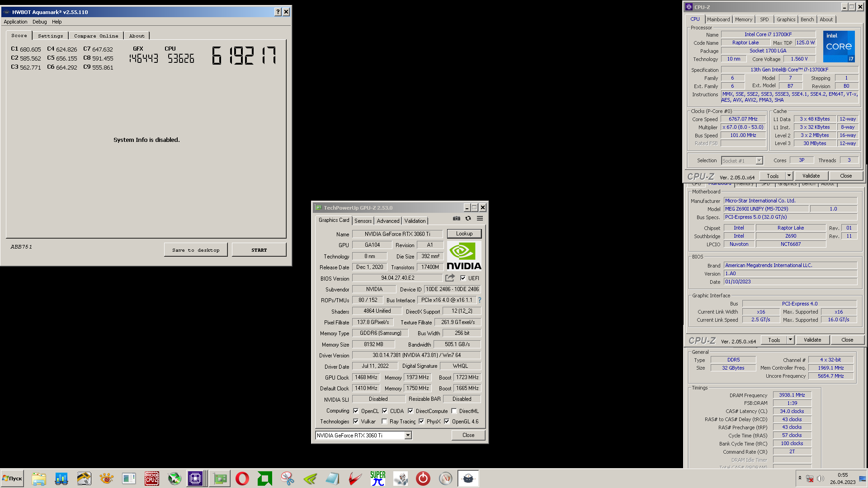Open the Super Pi taskbar icon
The height and width of the screenshot is (488, 868).
click(x=378, y=479)
